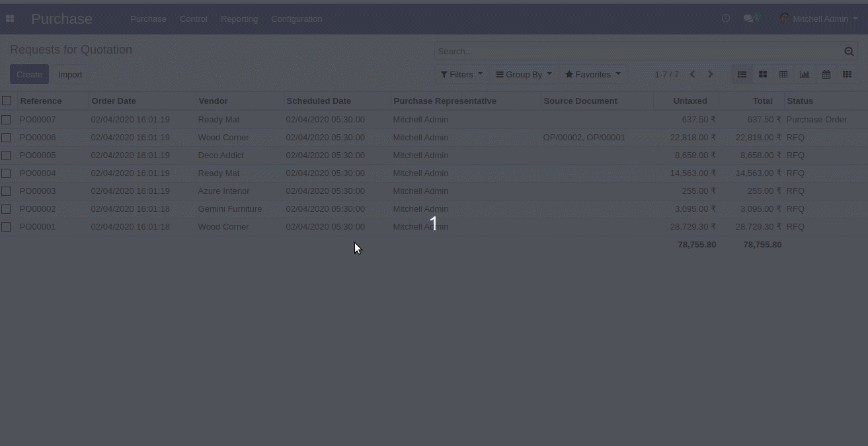This screenshot has width=868, height=446.
Task: Check the PO00003 row checkbox
Action: click(6, 191)
